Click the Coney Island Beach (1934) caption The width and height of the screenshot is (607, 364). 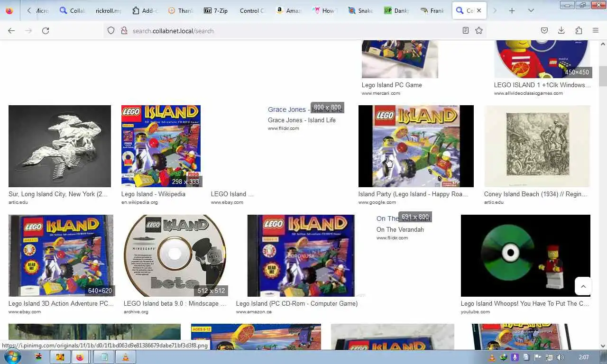tap(536, 194)
